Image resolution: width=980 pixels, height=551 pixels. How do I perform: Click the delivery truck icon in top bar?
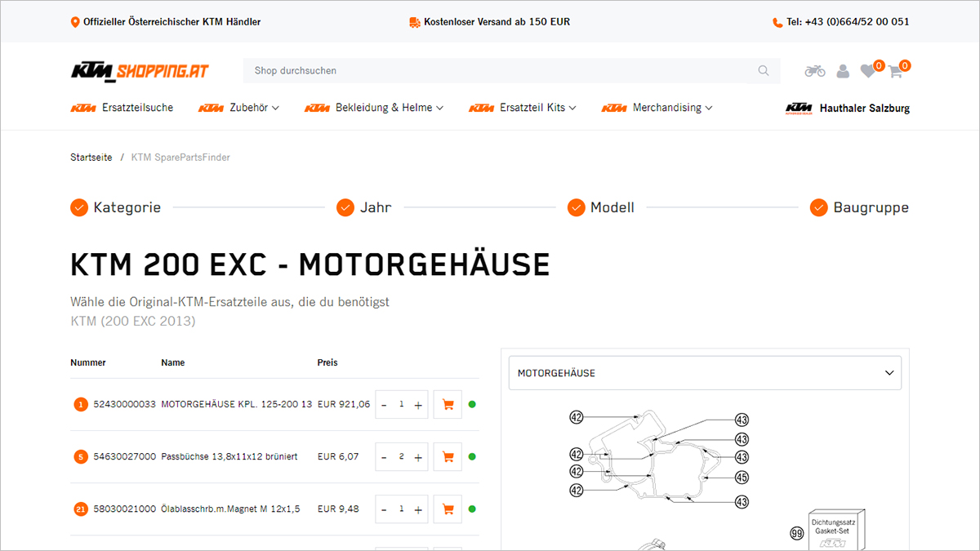pyautogui.click(x=415, y=22)
